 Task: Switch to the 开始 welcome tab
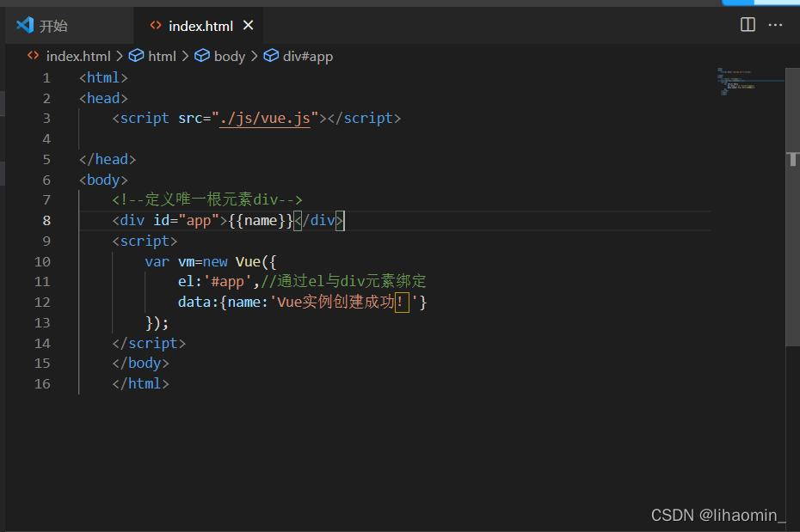pyautogui.click(x=69, y=26)
